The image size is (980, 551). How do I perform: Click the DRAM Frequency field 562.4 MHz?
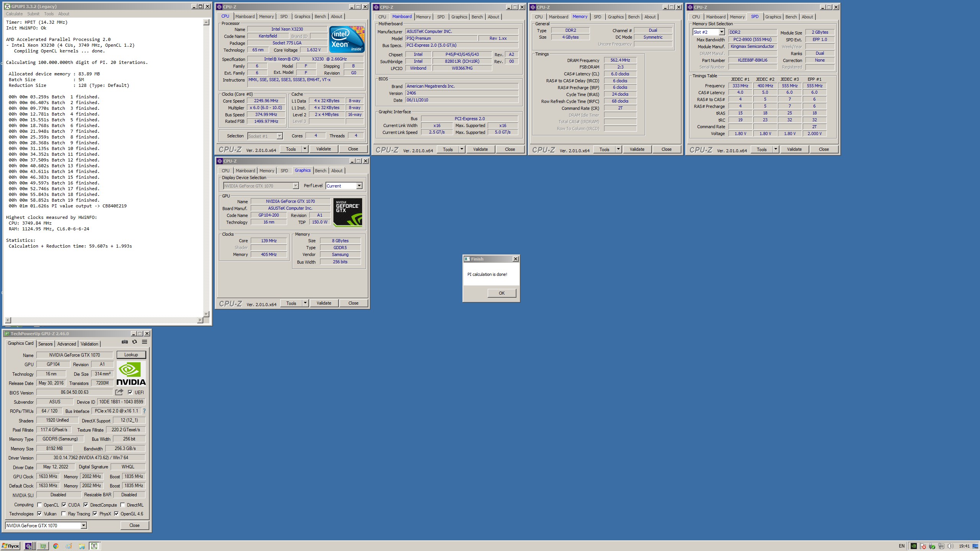(620, 60)
